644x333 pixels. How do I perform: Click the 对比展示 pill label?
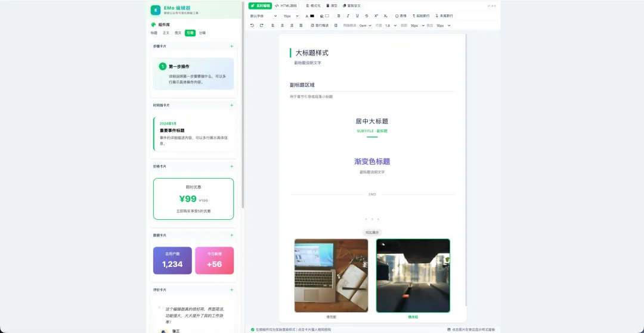[372, 232]
